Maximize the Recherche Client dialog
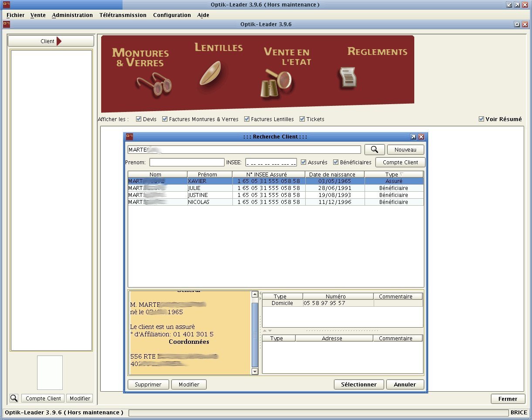The width and height of the screenshot is (532, 420). click(x=413, y=136)
